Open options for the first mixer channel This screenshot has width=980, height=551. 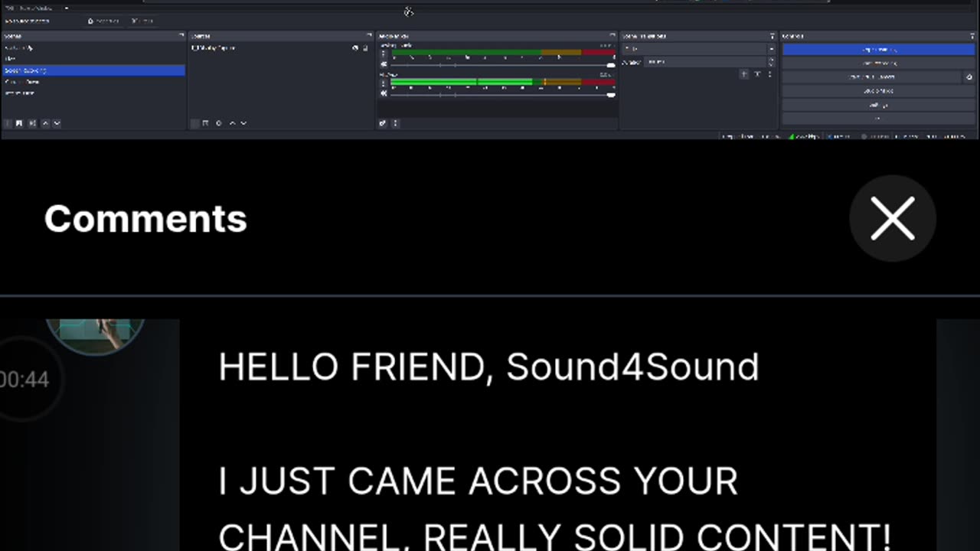tap(384, 54)
